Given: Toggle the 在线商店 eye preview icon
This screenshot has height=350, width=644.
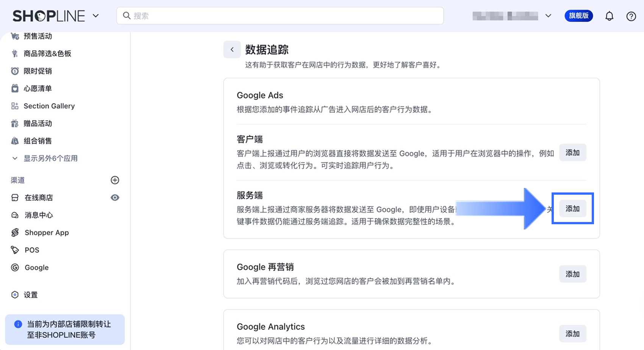Looking at the screenshot, I should [x=115, y=198].
